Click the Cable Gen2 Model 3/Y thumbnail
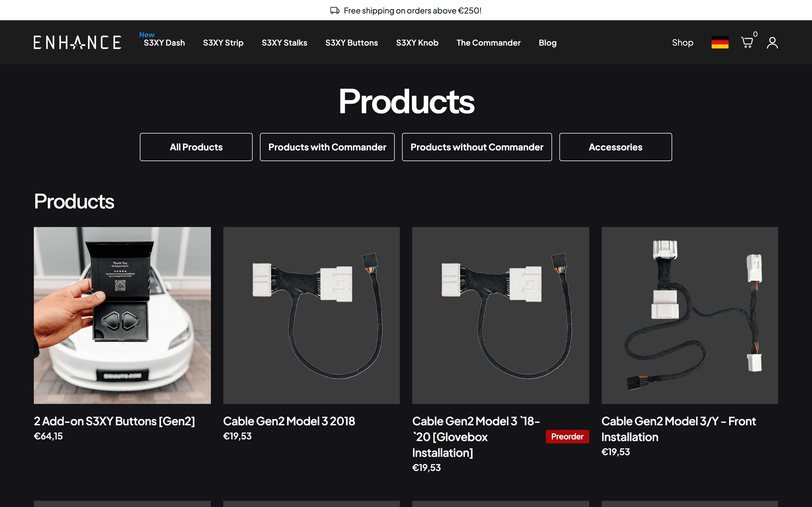 coord(690,315)
